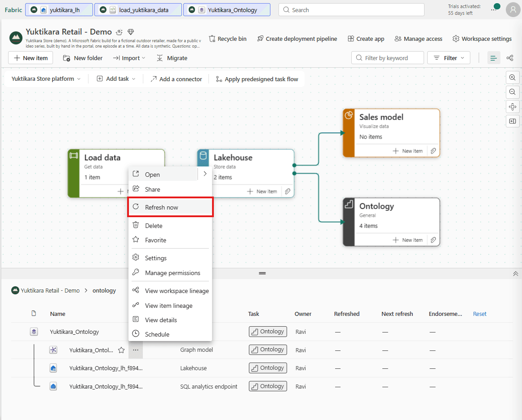Open the Filter dropdown
Screen dimensions: 522x420
tap(448, 58)
